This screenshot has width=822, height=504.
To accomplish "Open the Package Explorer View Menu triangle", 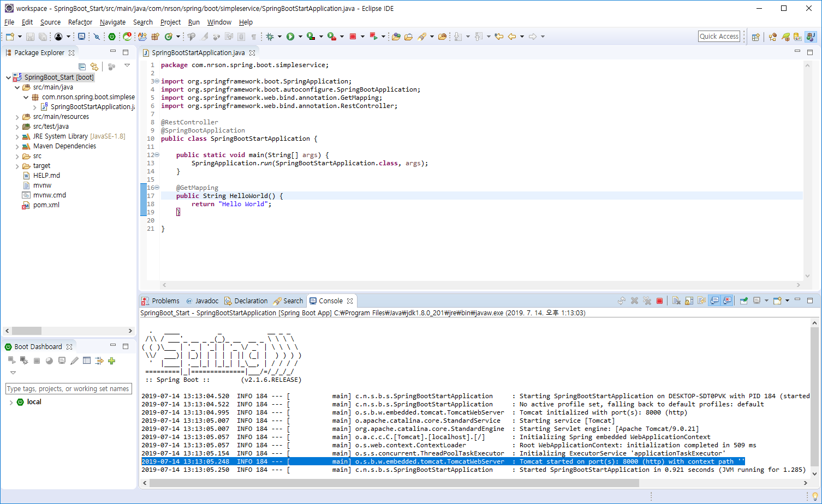I will pyautogui.click(x=127, y=65).
